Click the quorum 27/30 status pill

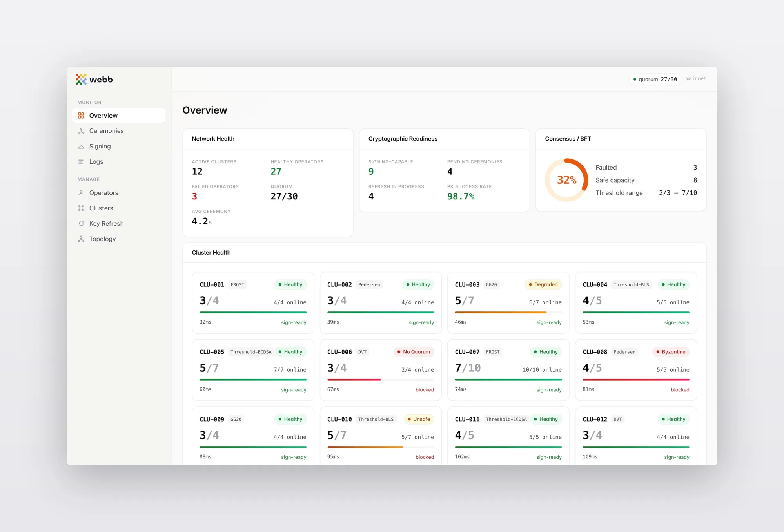(655, 79)
